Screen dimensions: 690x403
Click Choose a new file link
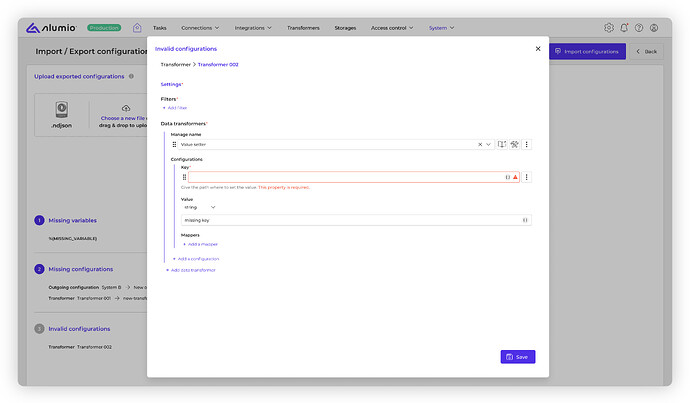click(x=122, y=118)
